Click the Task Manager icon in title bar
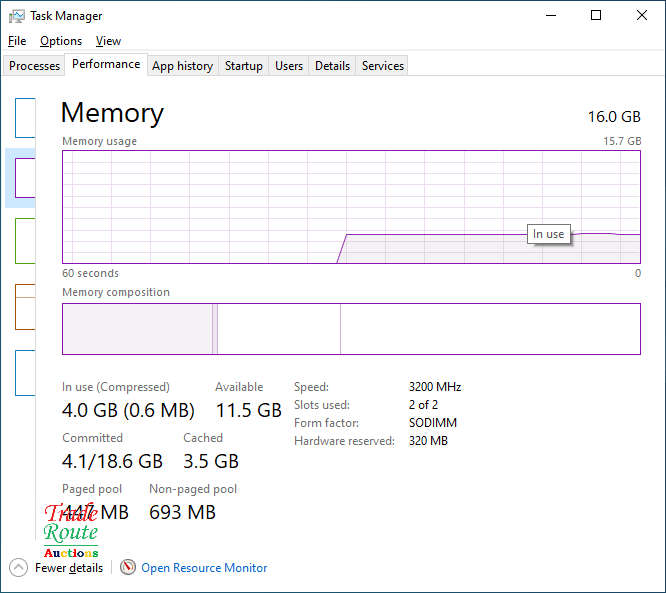This screenshot has height=593, width=666. pos(17,16)
